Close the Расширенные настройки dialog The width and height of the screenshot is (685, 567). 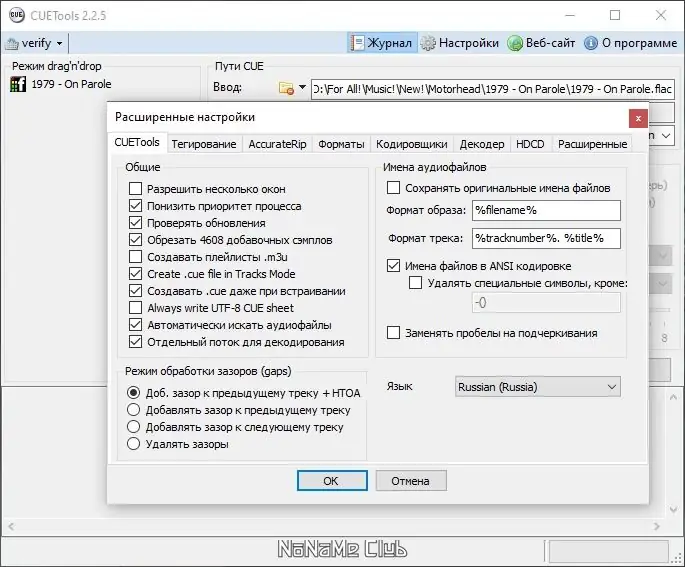pos(638,118)
